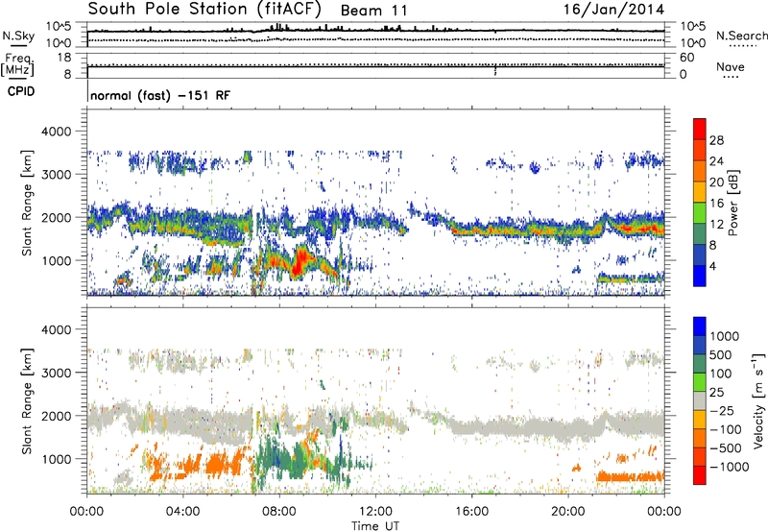Image resolution: width=768 pixels, height=532 pixels.
Task: Click the orange velocity band after 21:00
Action: [631, 476]
